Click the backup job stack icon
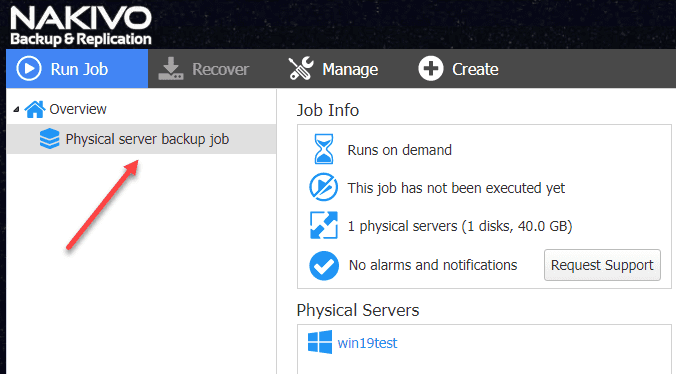676x374 pixels. [x=49, y=139]
